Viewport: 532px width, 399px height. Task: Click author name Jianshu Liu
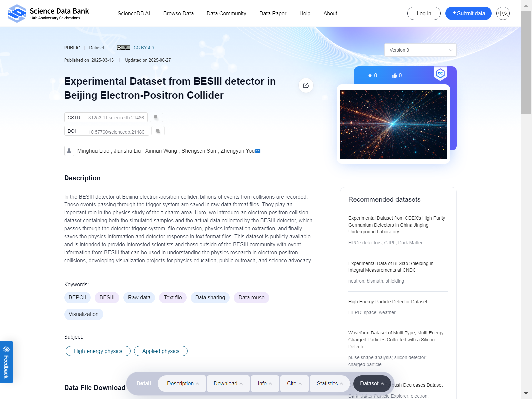(x=127, y=151)
